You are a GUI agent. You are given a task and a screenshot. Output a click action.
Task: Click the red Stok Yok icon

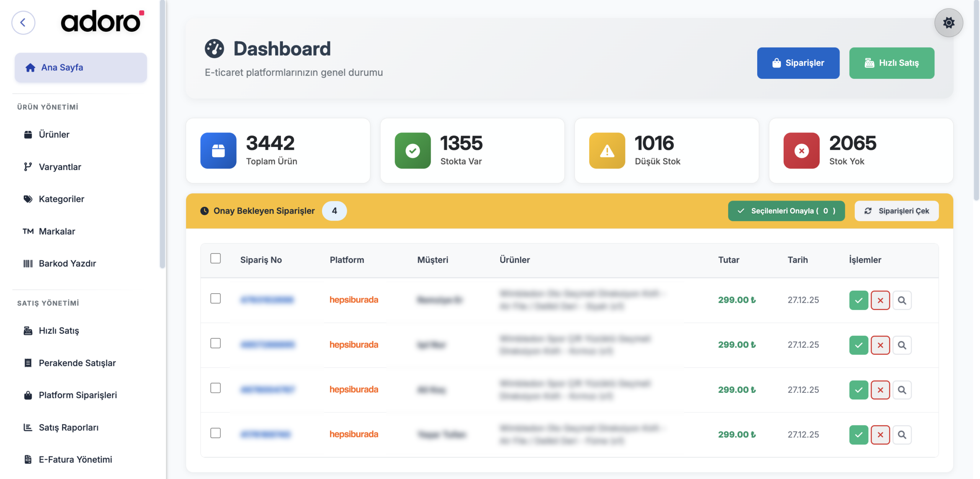801,150
